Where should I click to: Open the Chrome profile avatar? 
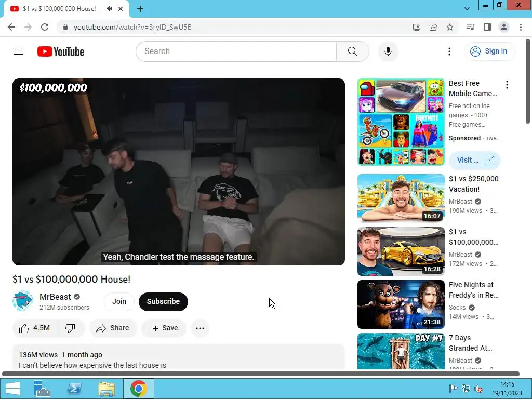(504, 27)
